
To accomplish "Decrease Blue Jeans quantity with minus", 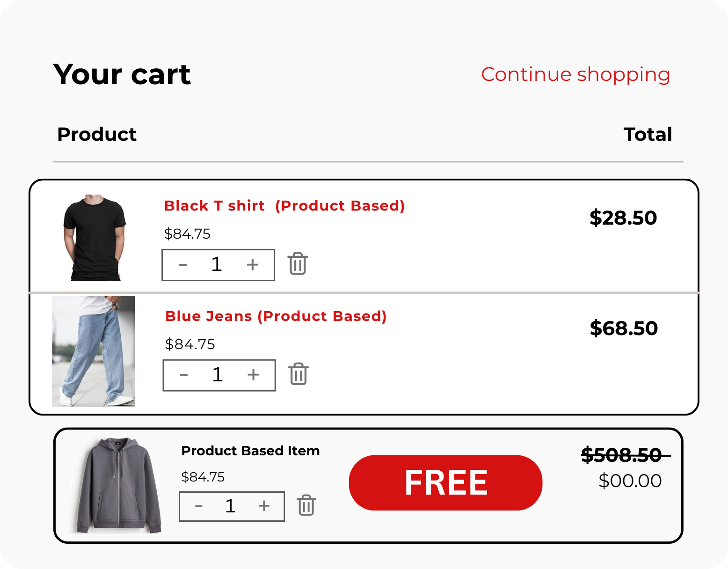I will [x=184, y=375].
